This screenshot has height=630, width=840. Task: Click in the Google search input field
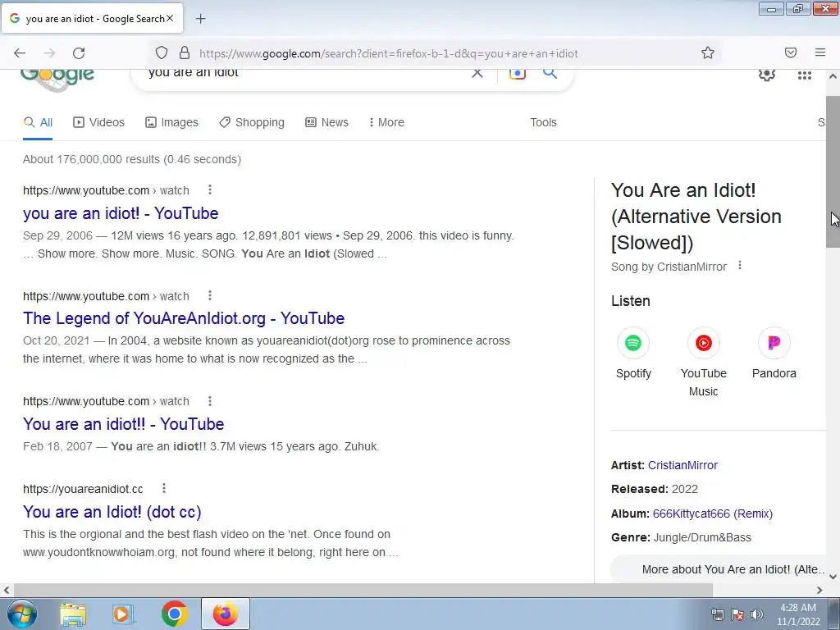(x=305, y=73)
